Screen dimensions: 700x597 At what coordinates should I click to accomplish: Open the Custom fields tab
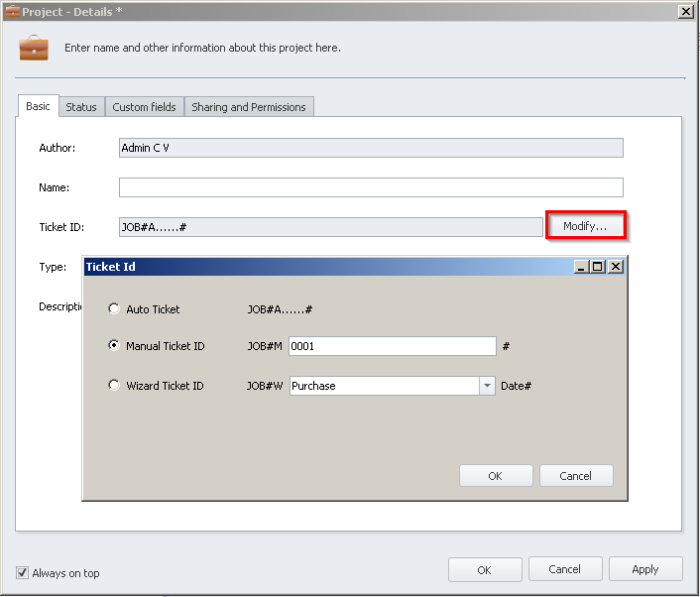coord(144,107)
